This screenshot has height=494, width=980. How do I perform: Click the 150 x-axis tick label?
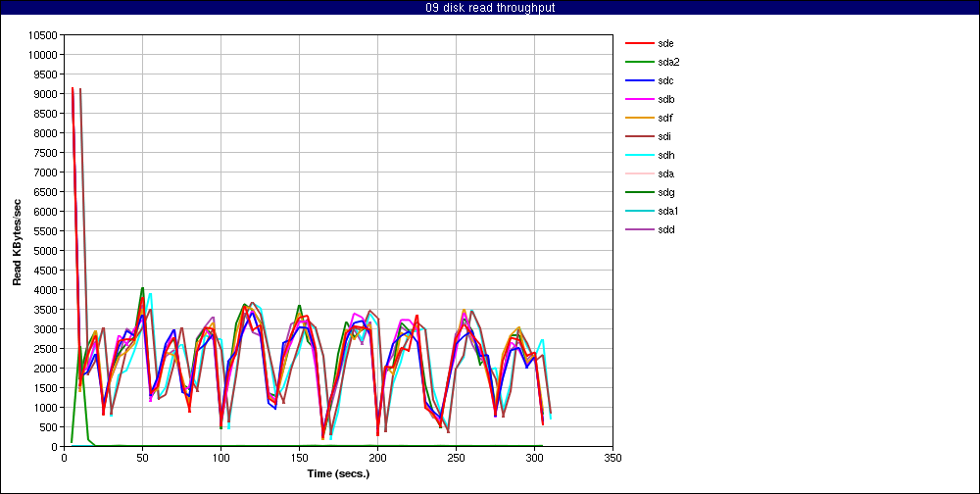[x=299, y=458]
